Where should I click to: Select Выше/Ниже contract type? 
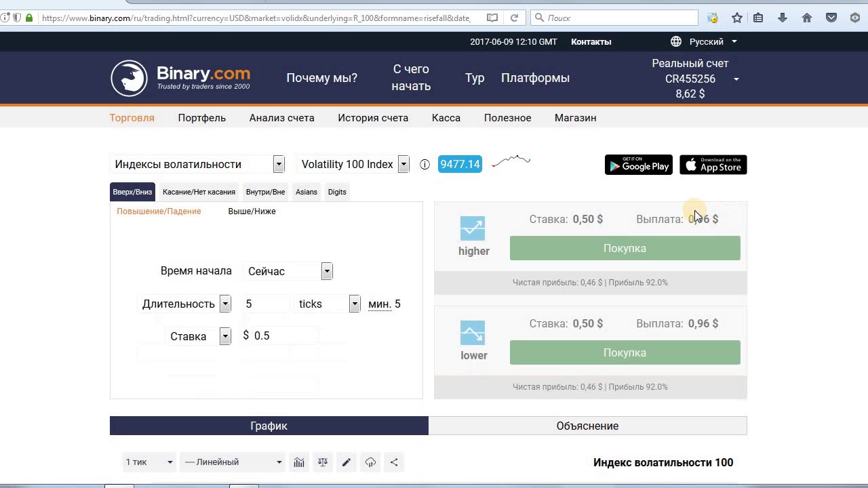[x=252, y=211]
